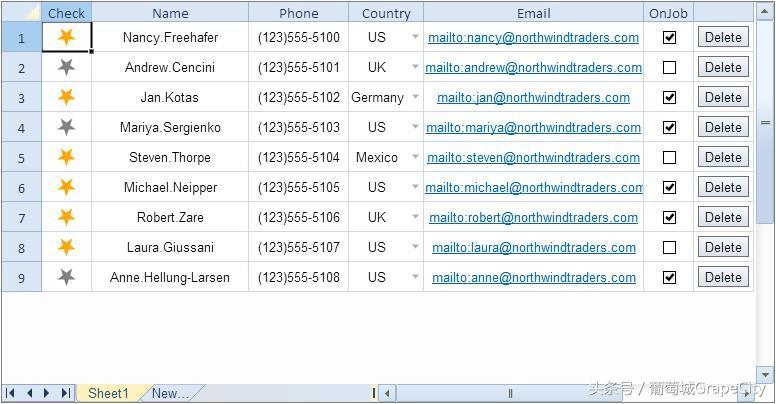Screen dimensions: 776x404
Task: Uncheck OnJob for Jan.Kotas
Action: (x=669, y=97)
